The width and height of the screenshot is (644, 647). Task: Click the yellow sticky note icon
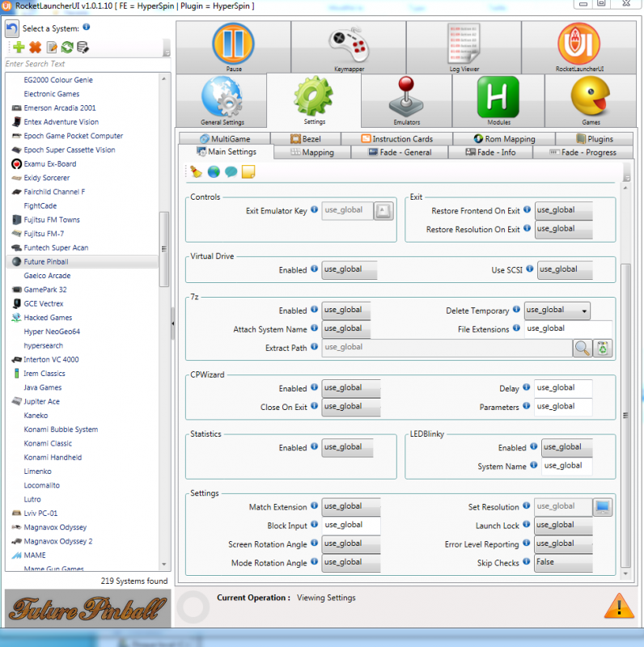248,171
